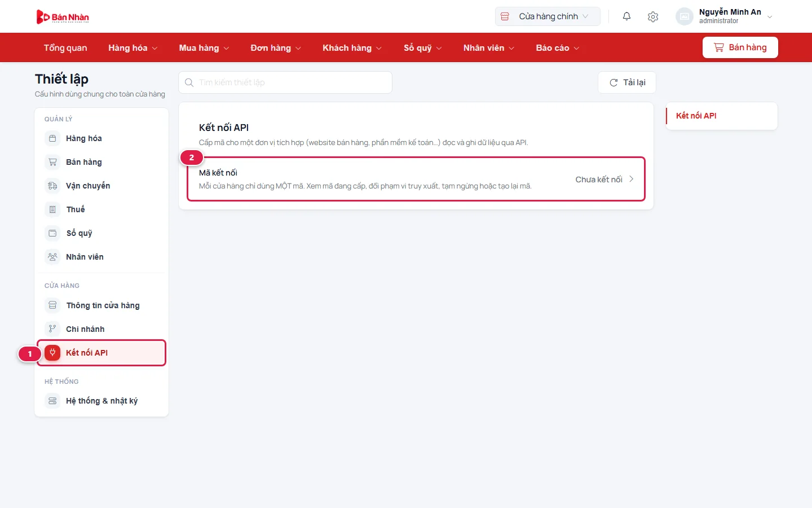This screenshot has width=812, height=508.
Task: Expand the Khách hàng menu
Action: [x=352, y=48]
